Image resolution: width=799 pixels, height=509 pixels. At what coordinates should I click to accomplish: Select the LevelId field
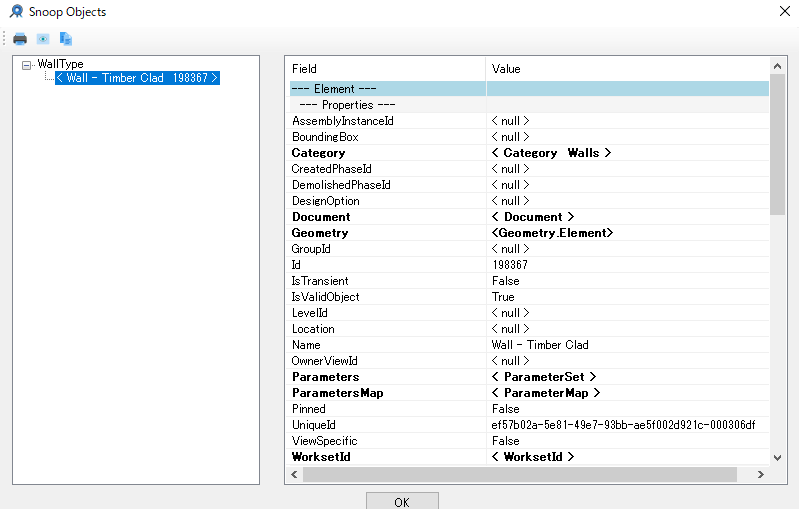309,313
